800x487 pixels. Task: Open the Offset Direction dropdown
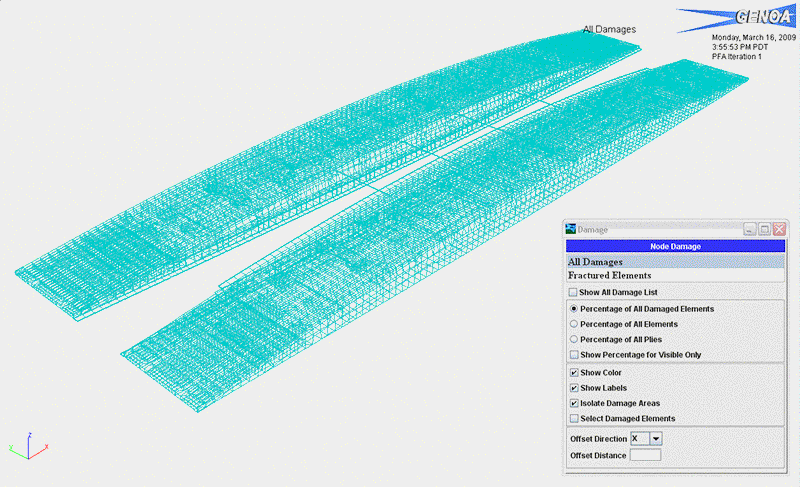point(656,438)
